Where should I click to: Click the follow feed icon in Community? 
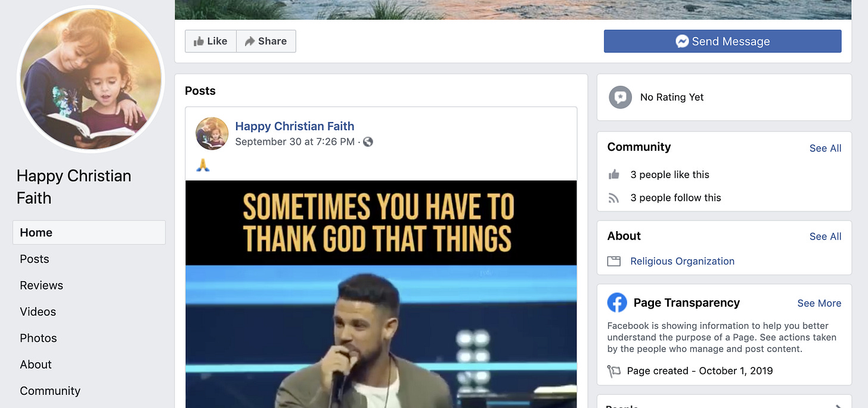coord(614,198)
